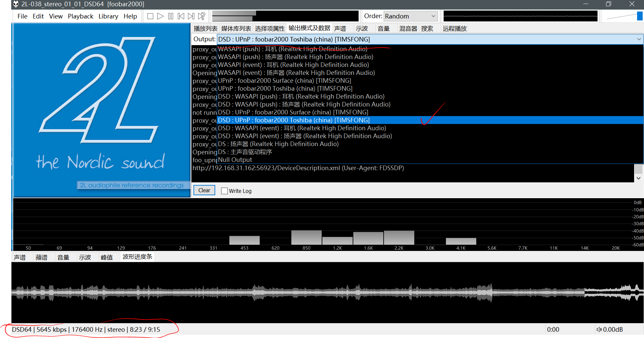Click the random playback icon
This screenshot has width=644, height=338.
(x=202, y=16)
